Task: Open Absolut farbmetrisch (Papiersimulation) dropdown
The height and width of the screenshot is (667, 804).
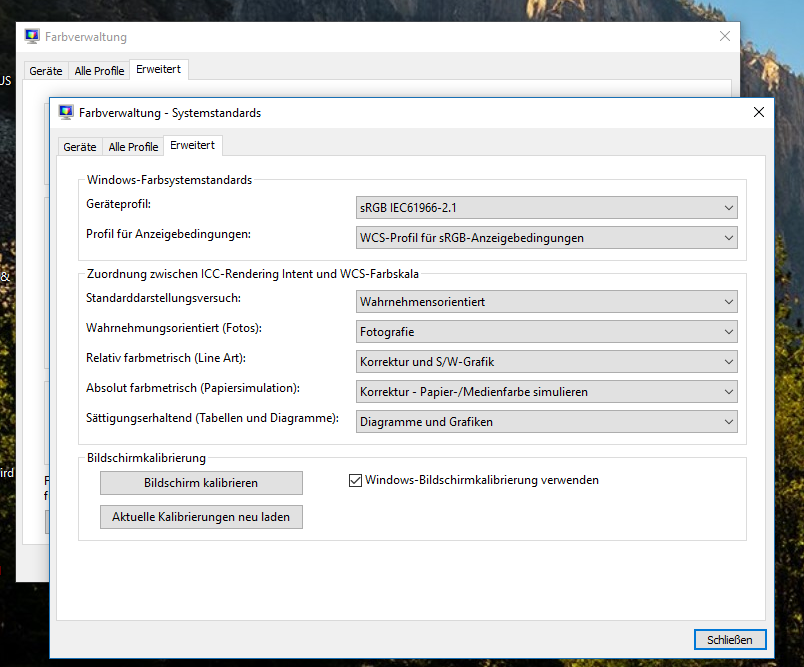Action: [547, 392]
